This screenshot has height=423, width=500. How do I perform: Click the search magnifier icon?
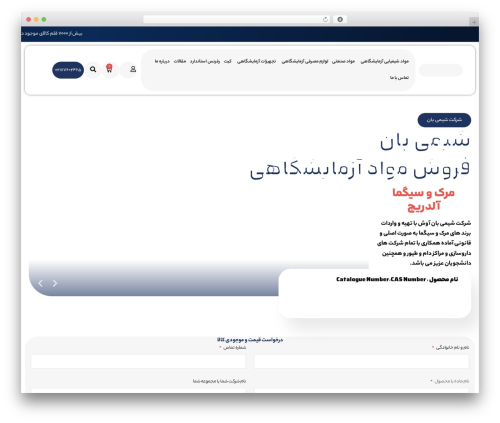point(93,69)
